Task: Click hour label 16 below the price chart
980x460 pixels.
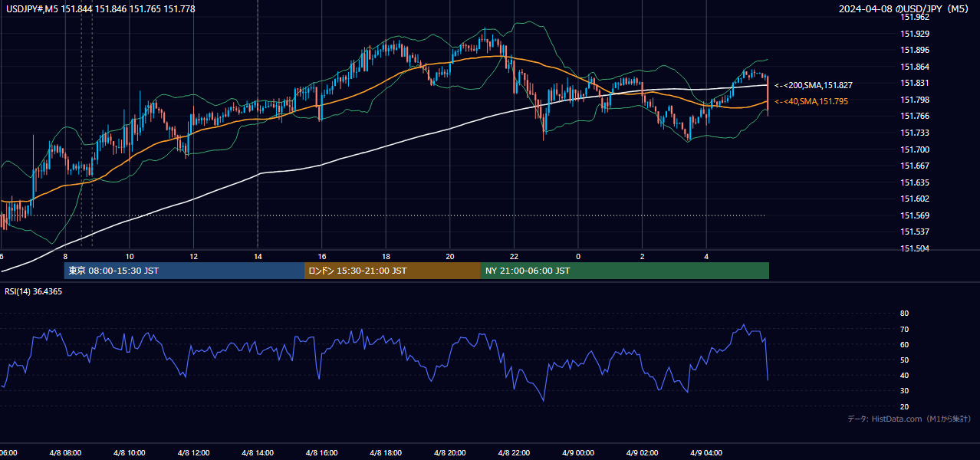Action: point(322,256)
